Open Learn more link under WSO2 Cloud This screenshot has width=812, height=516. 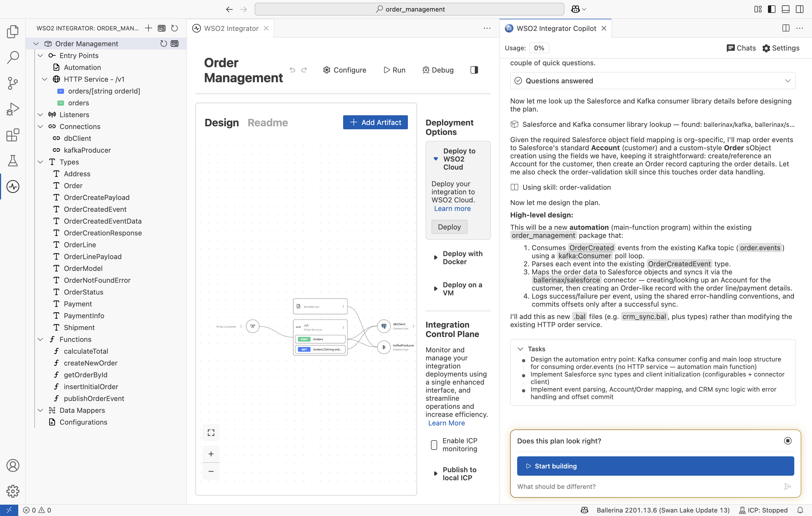pyautogui.click(x=452, y=209)
